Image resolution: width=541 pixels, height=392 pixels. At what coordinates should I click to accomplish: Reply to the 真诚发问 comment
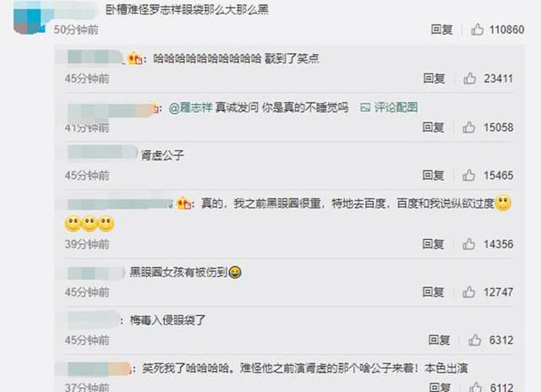click(434, 128)
